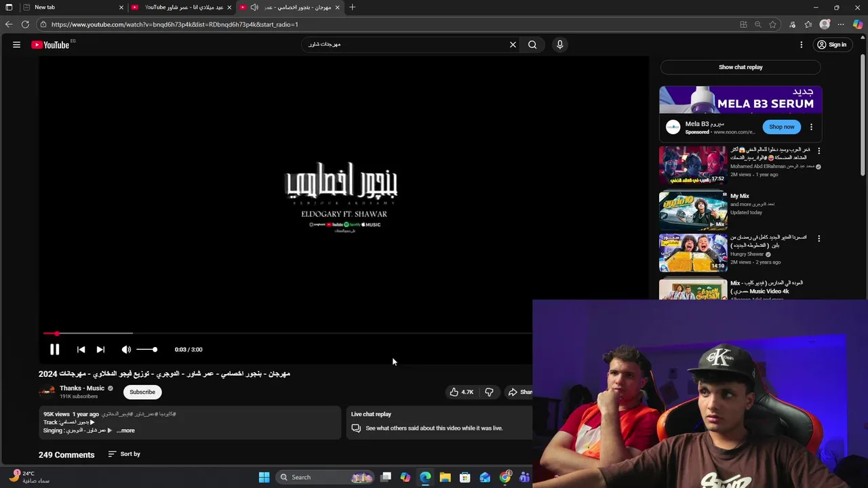Image resolution: width=868 pixels, height=488 pixels.
Task: Open the Thanks - Music channel avatar
Action: click(x=47, y=392)
